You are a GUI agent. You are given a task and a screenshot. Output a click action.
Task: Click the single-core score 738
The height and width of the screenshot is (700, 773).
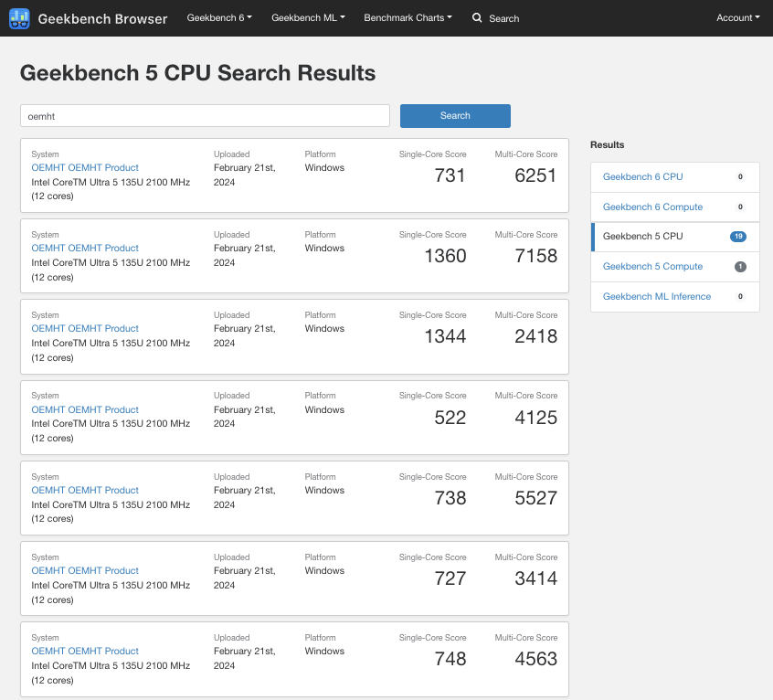[x=450, y=498]
